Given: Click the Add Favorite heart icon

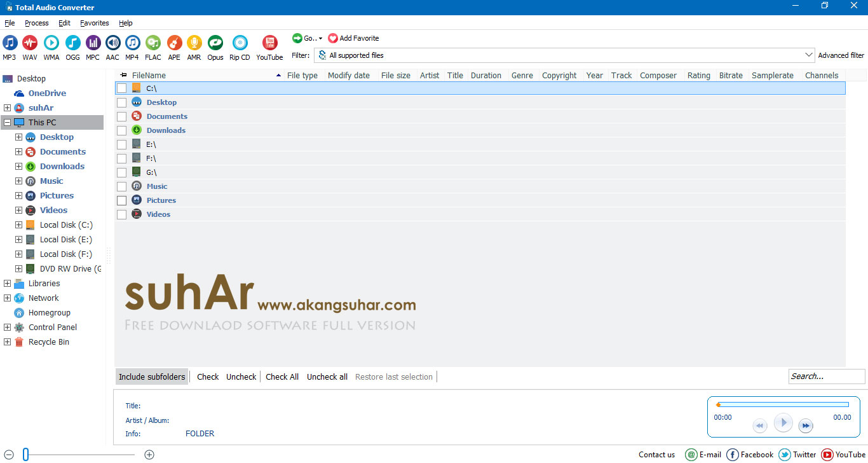Looking at the screenshot, I should (x=333, y=38).
